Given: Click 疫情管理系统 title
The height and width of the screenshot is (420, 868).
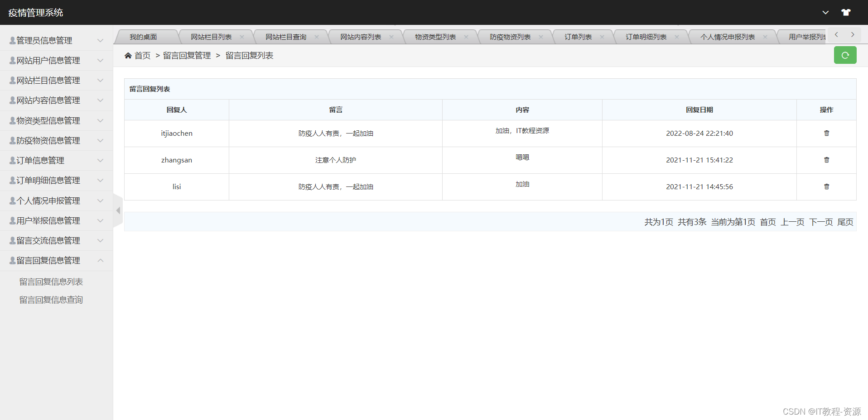Looking at the screenshot, I should coord(36,13).
